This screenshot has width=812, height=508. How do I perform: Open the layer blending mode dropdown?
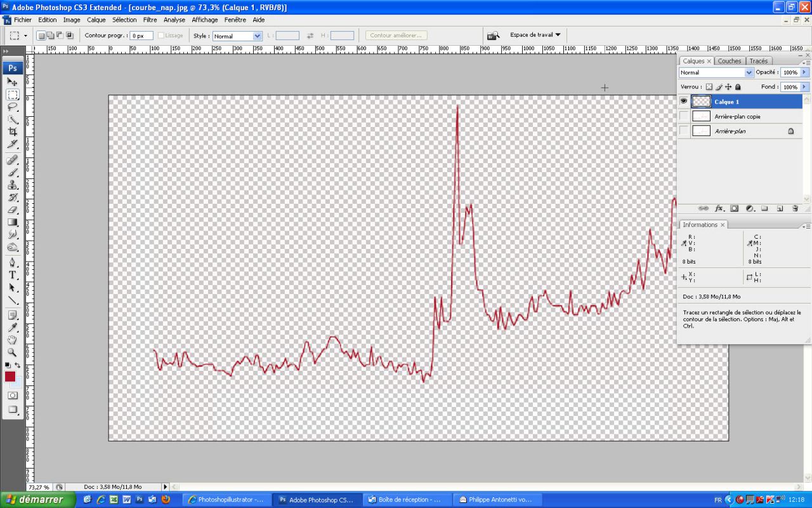tap(716, 73)
